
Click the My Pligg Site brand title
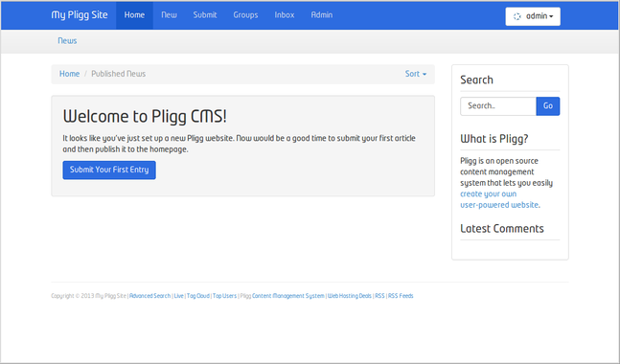tap(80, 15)
